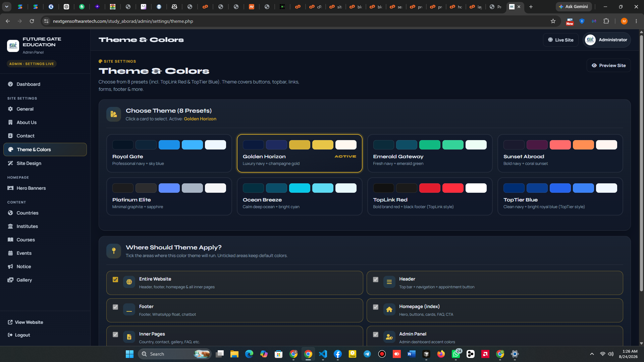This screenshot has height=362, width=644.
Task: Click the Future Gate Education logo
Action: pyautogui.click(x=13, y=46)
